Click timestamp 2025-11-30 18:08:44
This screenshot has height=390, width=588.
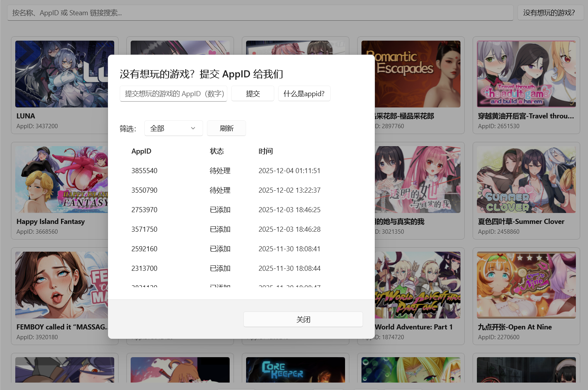coord(290,268)
